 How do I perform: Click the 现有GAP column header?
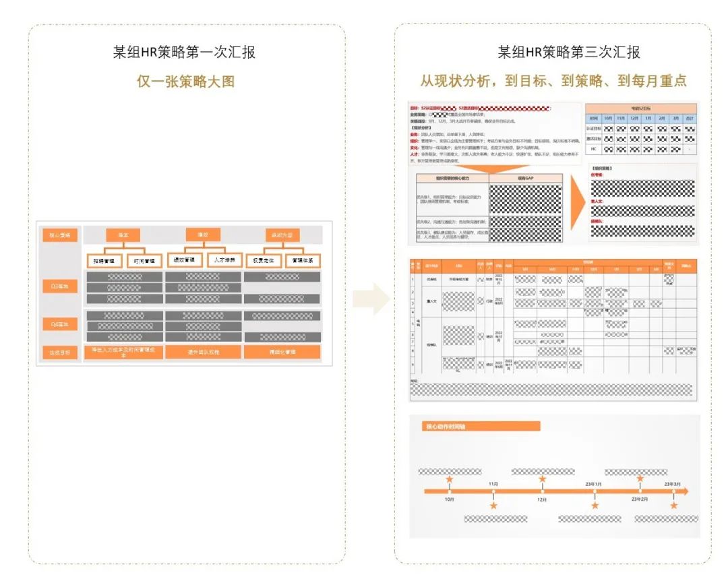[526, 178]
